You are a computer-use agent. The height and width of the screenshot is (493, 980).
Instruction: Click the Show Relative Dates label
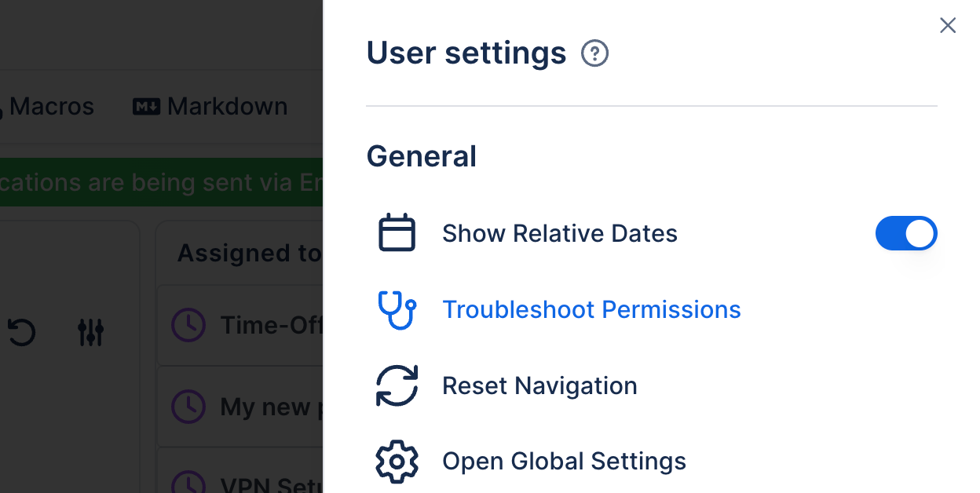559,233
